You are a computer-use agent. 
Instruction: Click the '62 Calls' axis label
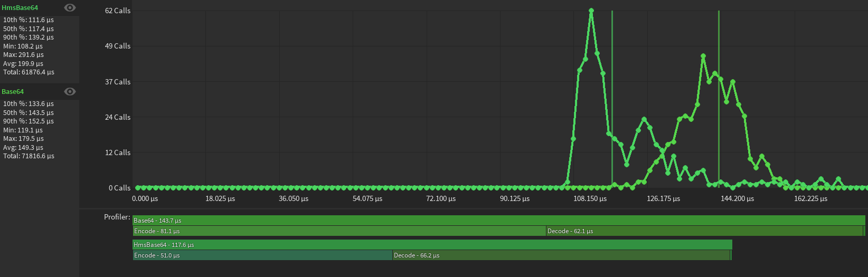pos(118,11)
